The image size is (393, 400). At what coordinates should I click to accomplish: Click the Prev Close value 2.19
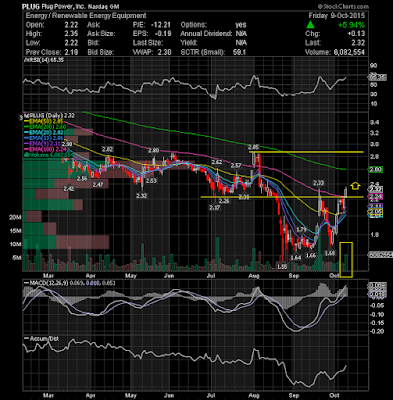(x=72, y=52)
